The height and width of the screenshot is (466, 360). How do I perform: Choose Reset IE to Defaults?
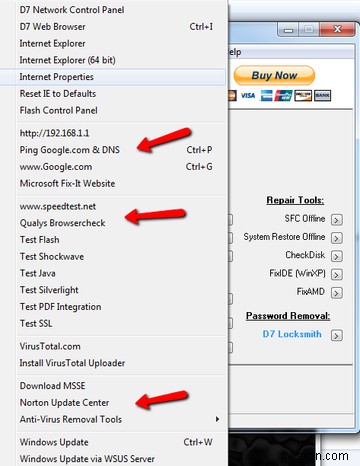pos(113,94)
